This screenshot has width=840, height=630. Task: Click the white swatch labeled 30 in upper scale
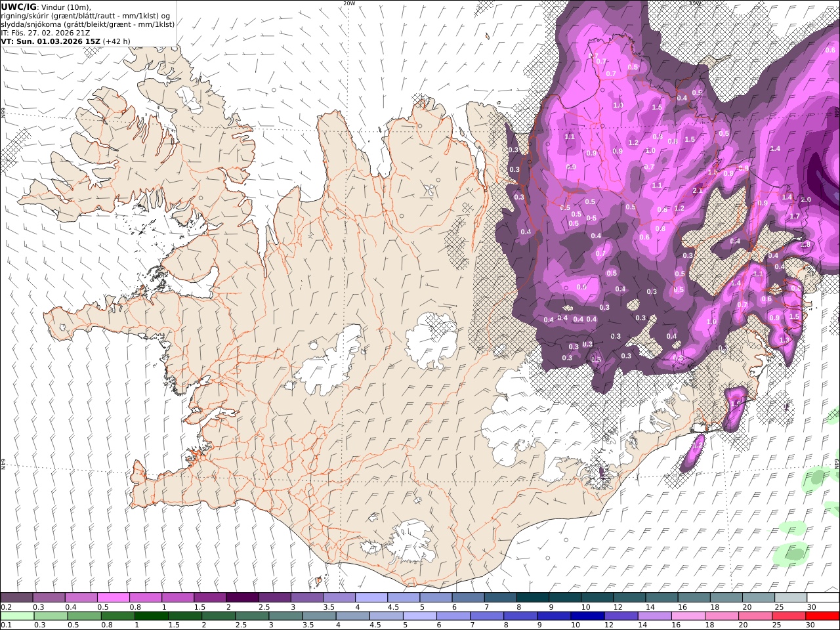click(x=823, y=598)
